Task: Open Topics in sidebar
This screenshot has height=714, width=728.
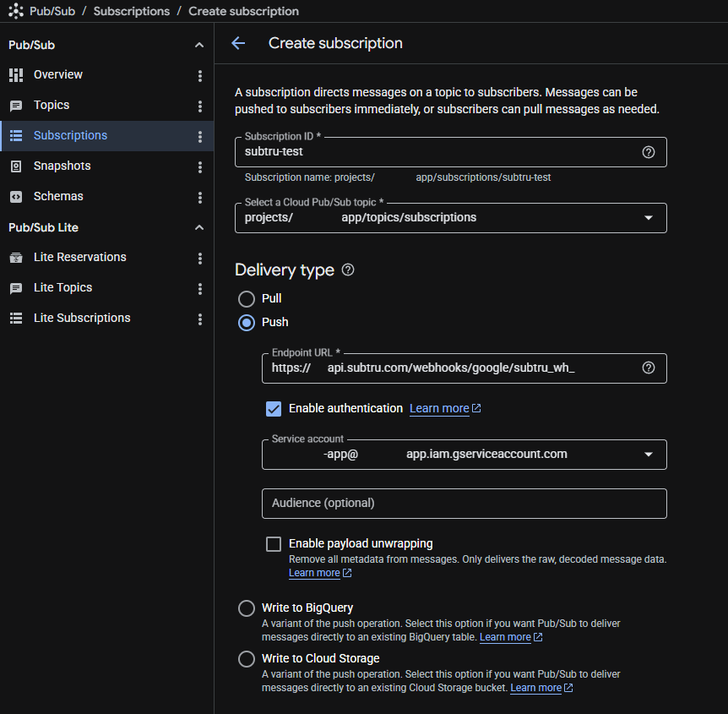Action: pyautogui.click(x=106, y=106)
